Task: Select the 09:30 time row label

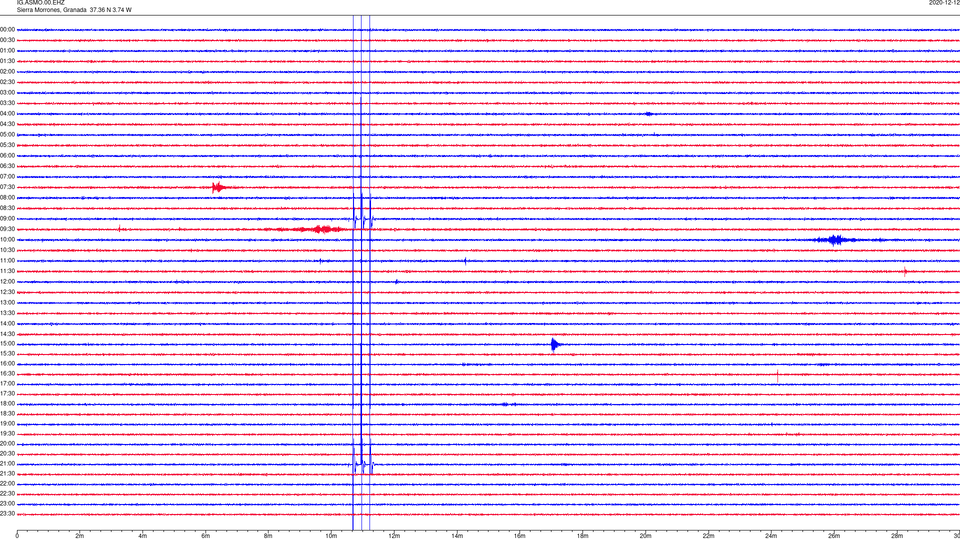Action: 7,229
